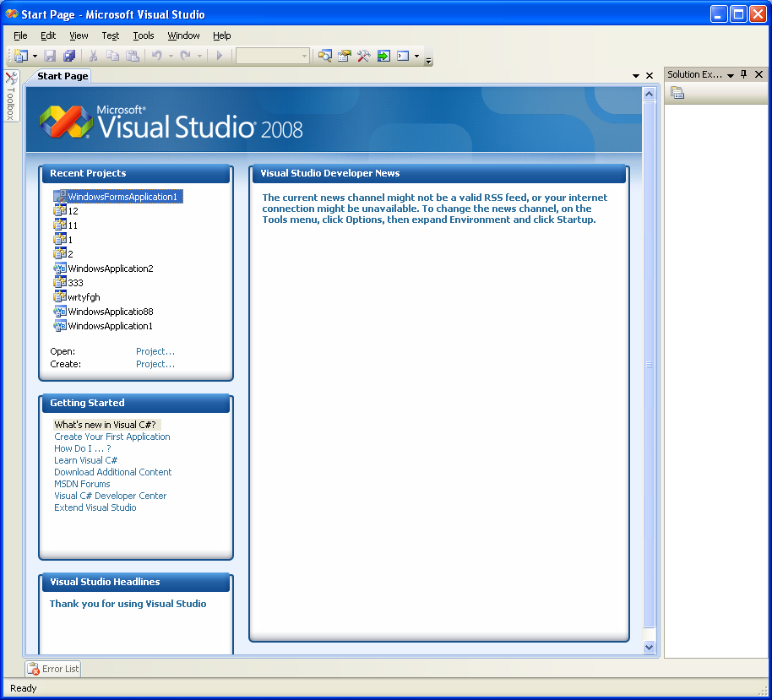Click the Start Page vertical scrollbar thumb
This screenshot has height=700, width=772.
(649, 365)
